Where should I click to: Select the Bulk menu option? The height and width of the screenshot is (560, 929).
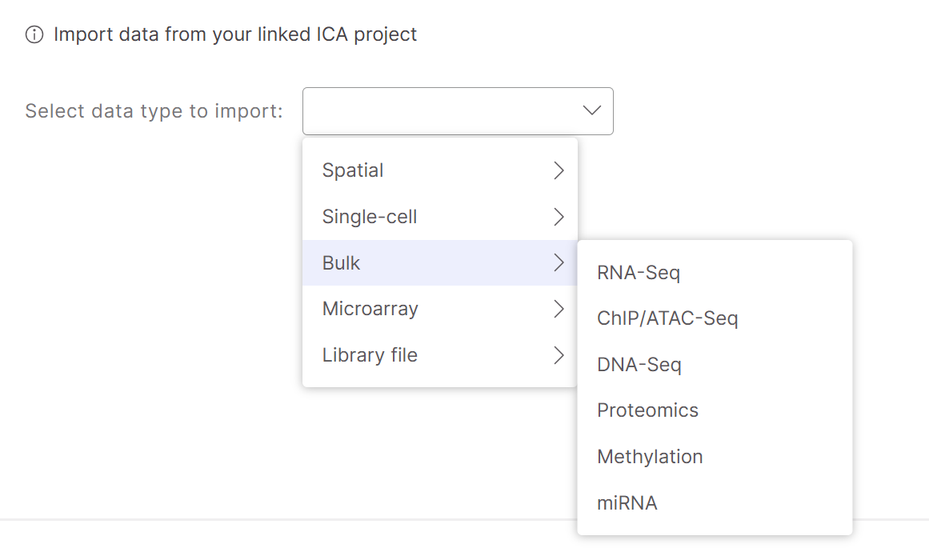(342, 263)
